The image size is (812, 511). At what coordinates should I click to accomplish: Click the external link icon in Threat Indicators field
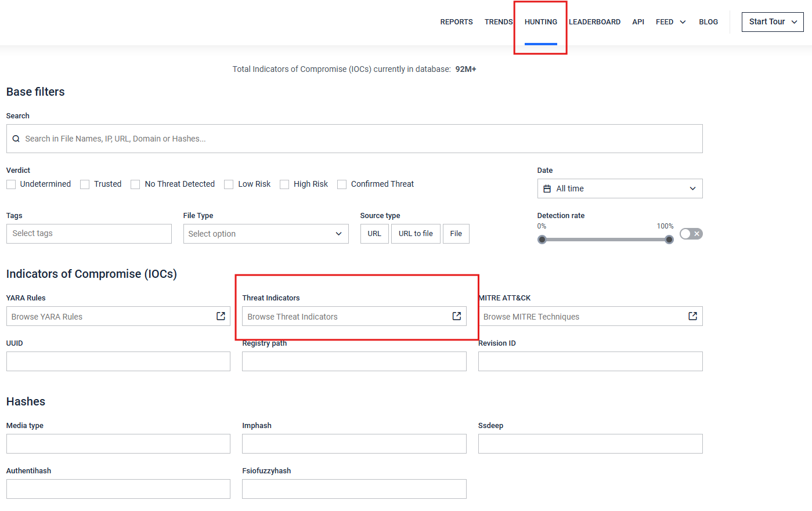pyautogui.click(x=457, y=316)
